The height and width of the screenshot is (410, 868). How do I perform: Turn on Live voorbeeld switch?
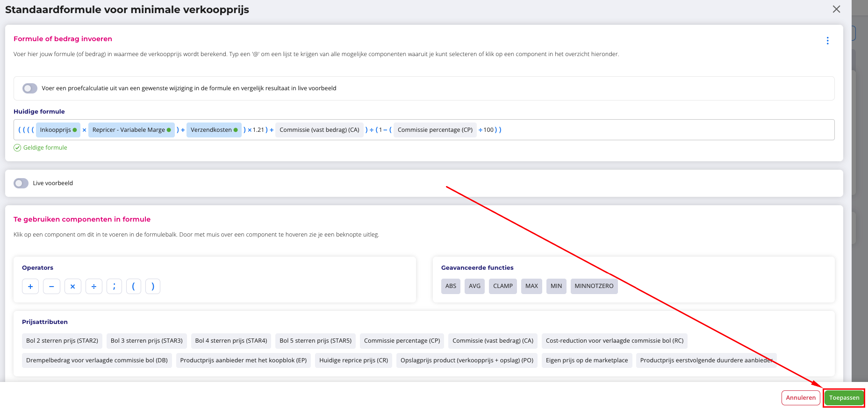21,183
